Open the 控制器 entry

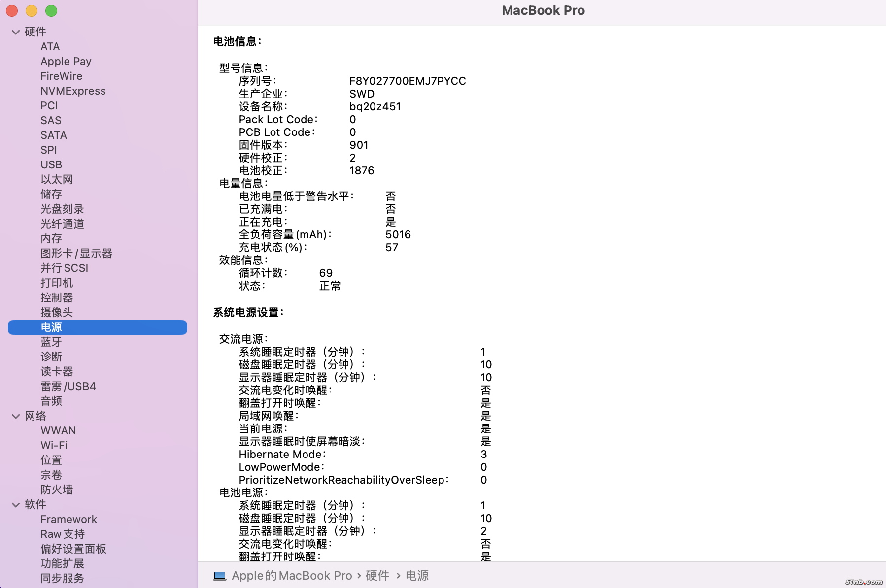[57, 298]
